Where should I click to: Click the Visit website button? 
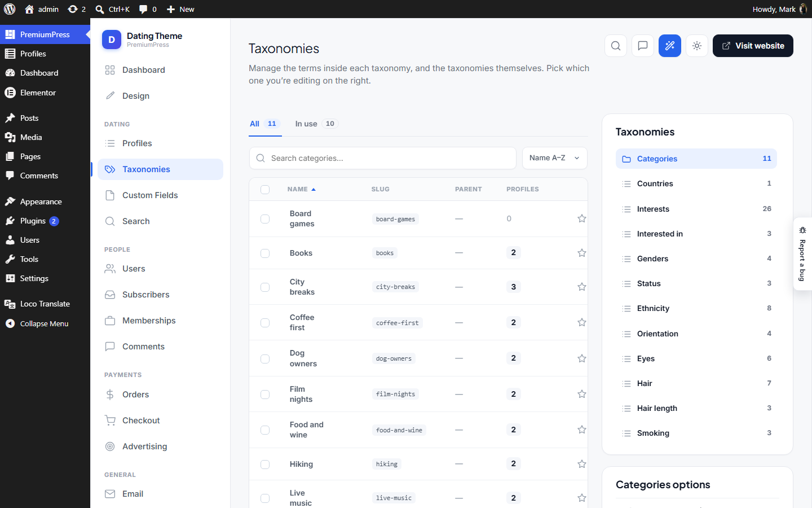tap(753, 46)
